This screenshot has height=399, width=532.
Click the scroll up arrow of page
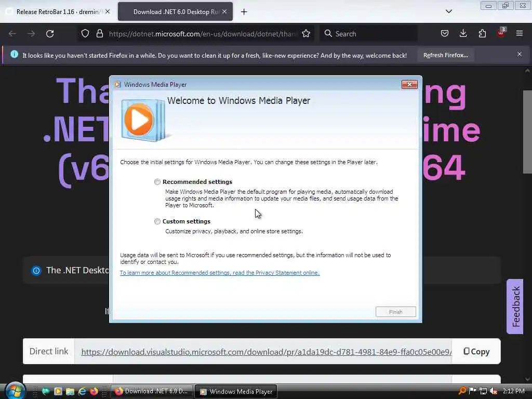click(527, 71)
